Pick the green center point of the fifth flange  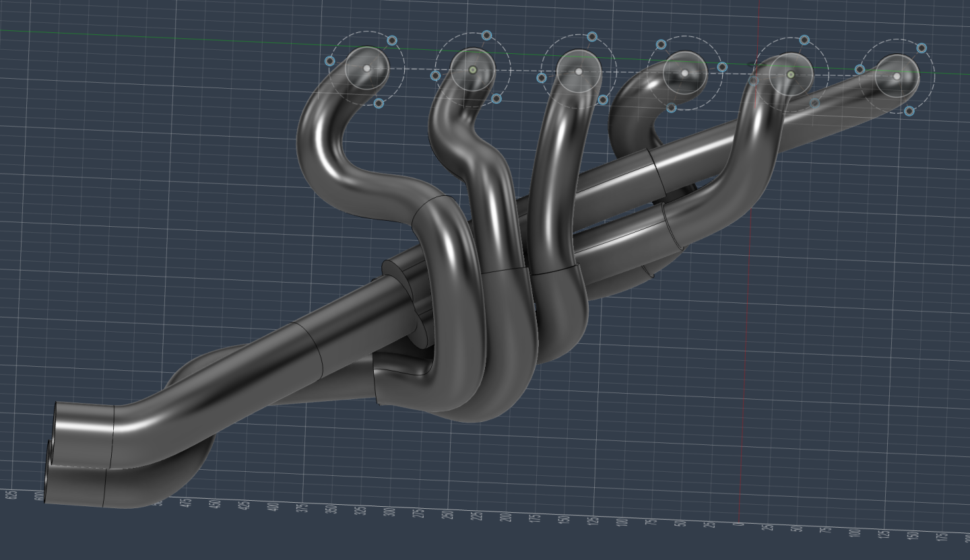point(791,75)
